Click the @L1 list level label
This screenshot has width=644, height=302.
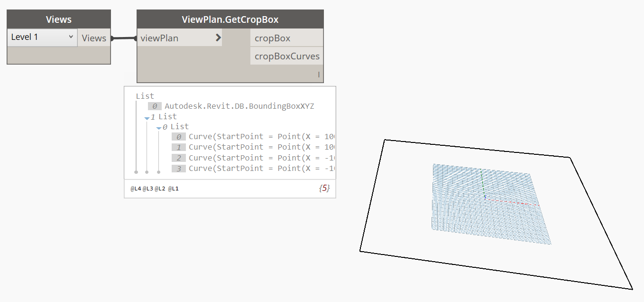(x=173, y=189)
